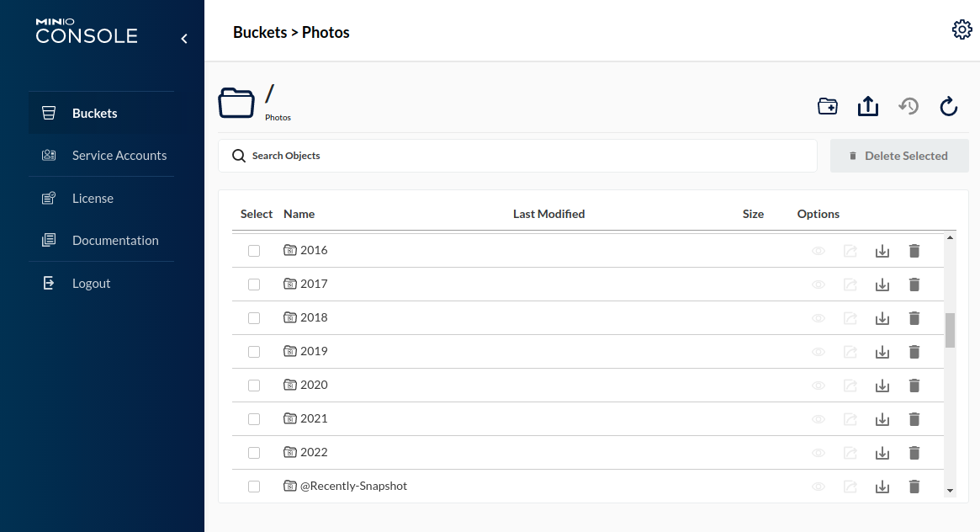Check the select box for 2017
980x532 pixels.
[x=254, y=284]
